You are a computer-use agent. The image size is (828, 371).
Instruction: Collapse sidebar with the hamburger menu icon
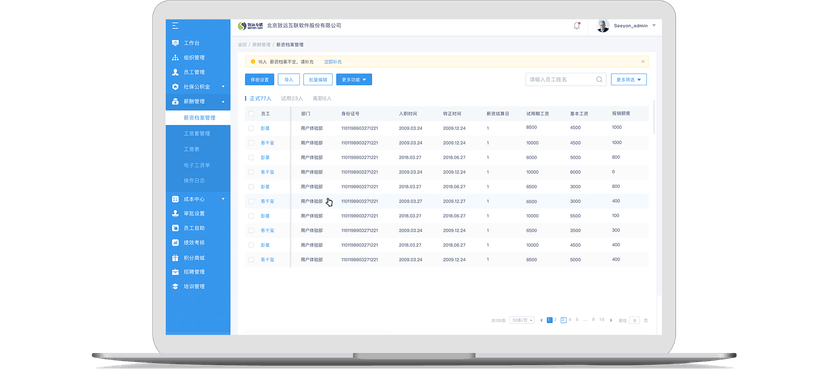pos(175,26)
